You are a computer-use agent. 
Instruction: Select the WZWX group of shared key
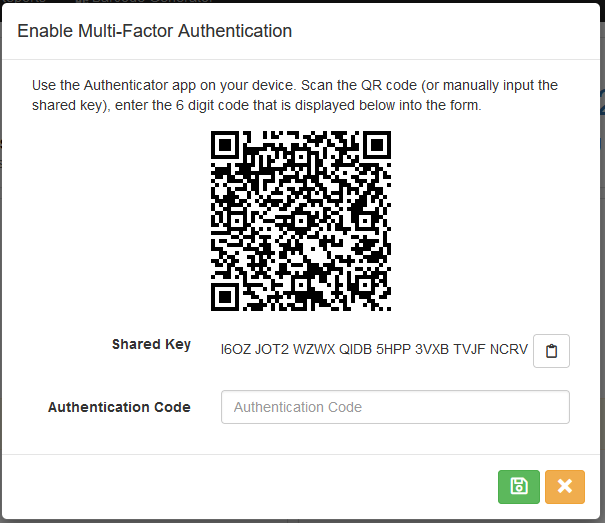[314, 349]
